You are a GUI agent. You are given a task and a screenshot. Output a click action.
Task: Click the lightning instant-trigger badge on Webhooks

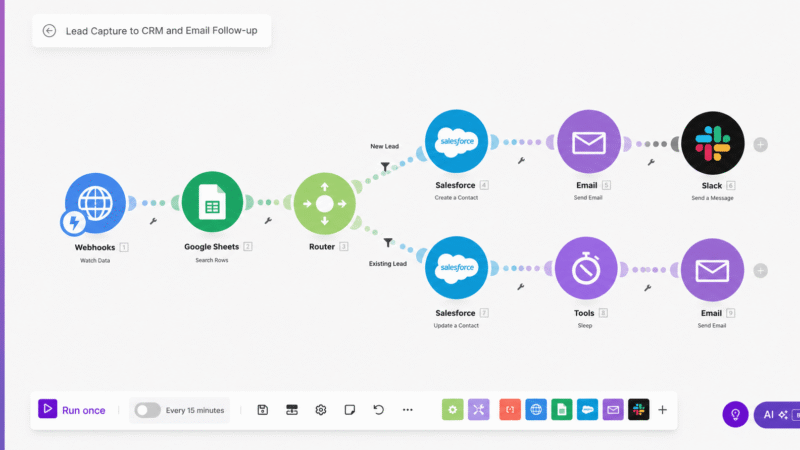pos(73,222)
